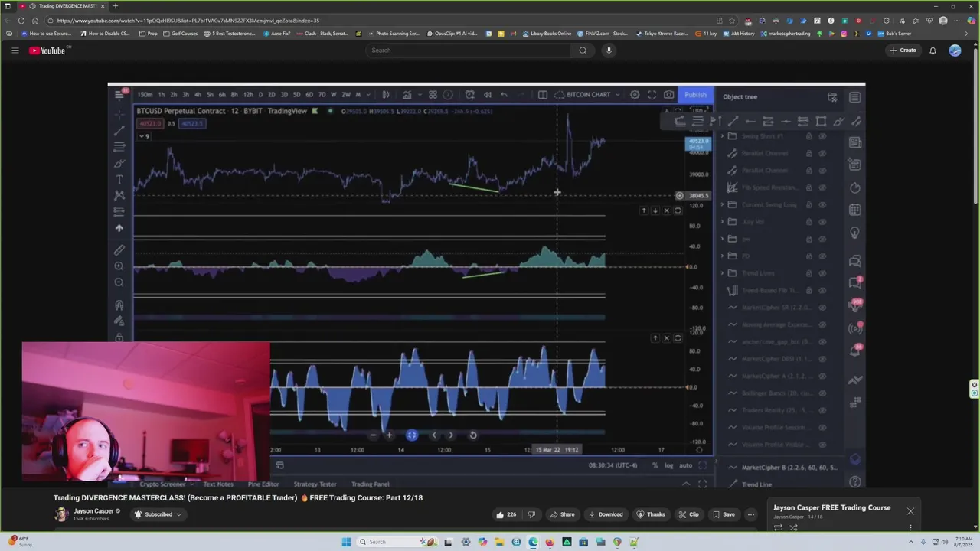Focus the YouTube search box
This screenshot has width=980, height=551.
point(468,51)
